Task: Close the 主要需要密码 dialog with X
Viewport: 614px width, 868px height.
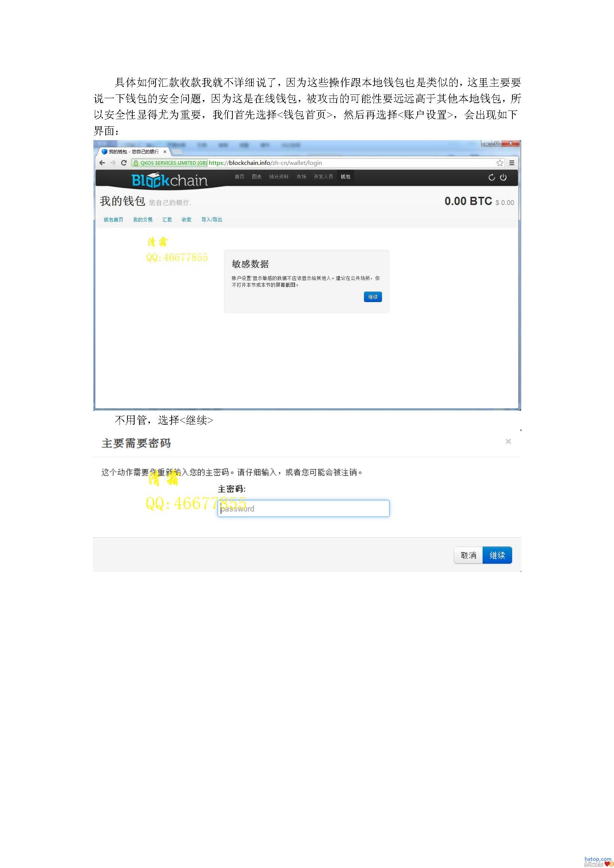Action: (x=508, y=441)
